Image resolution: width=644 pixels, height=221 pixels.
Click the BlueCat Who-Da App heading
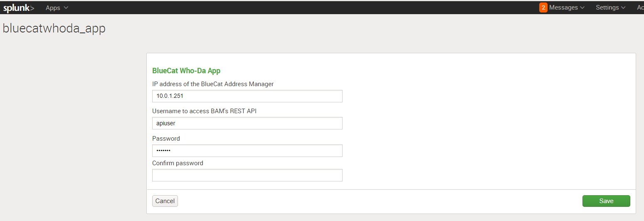(186, 71)
